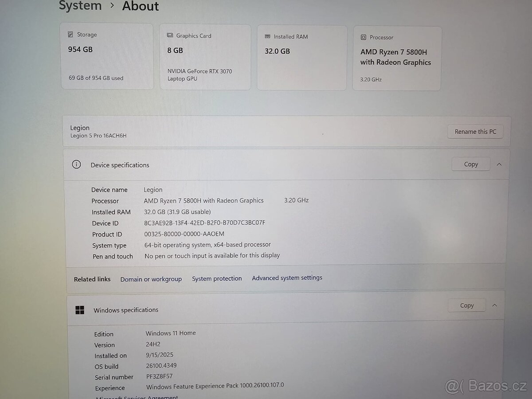Open Domain or workgroup link
This screenshot has width=532, height=399.
click(151, 279)
